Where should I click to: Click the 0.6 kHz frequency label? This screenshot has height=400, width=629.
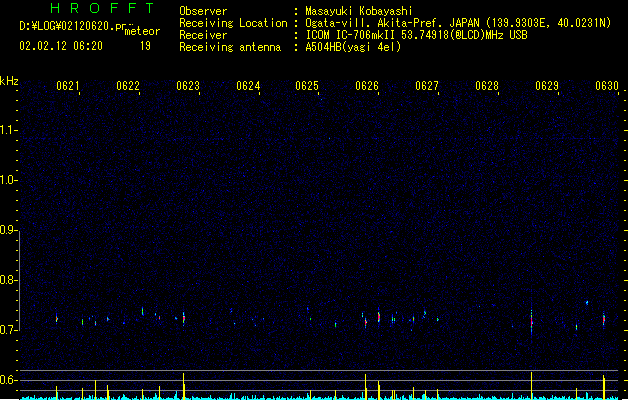tap(8, 380)
